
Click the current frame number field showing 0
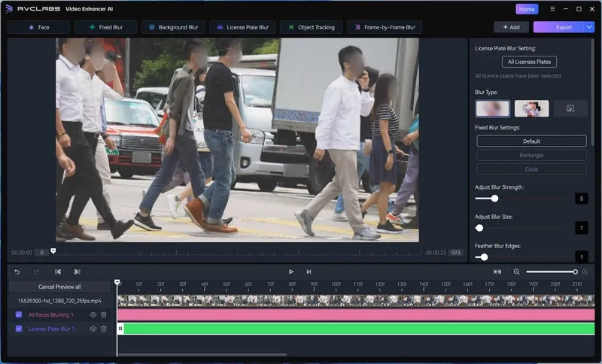point(41,253)
